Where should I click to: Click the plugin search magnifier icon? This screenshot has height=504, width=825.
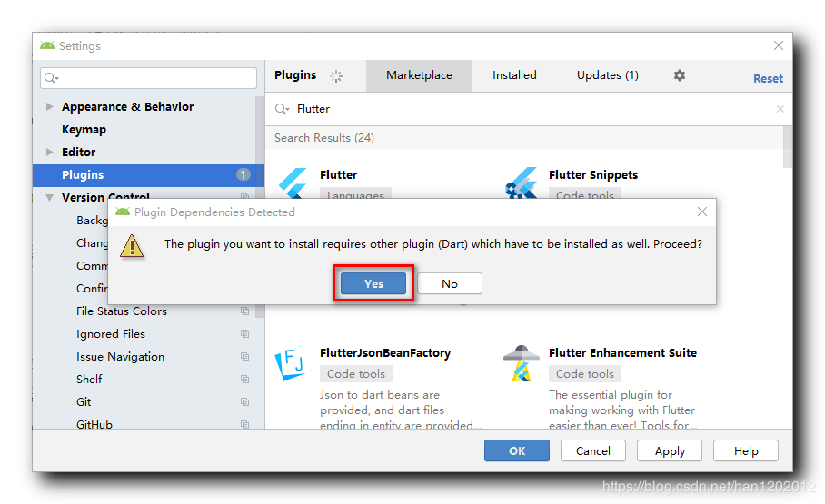click(282, 109)
